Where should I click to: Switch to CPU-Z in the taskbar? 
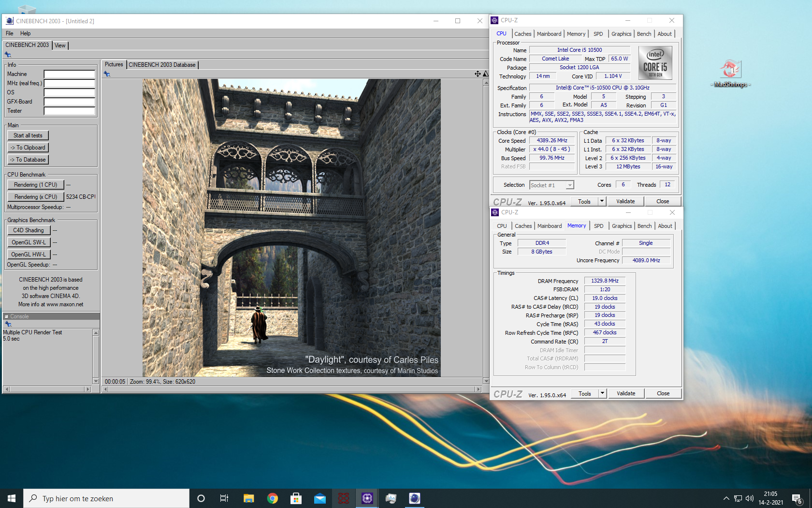pos(367,498)
